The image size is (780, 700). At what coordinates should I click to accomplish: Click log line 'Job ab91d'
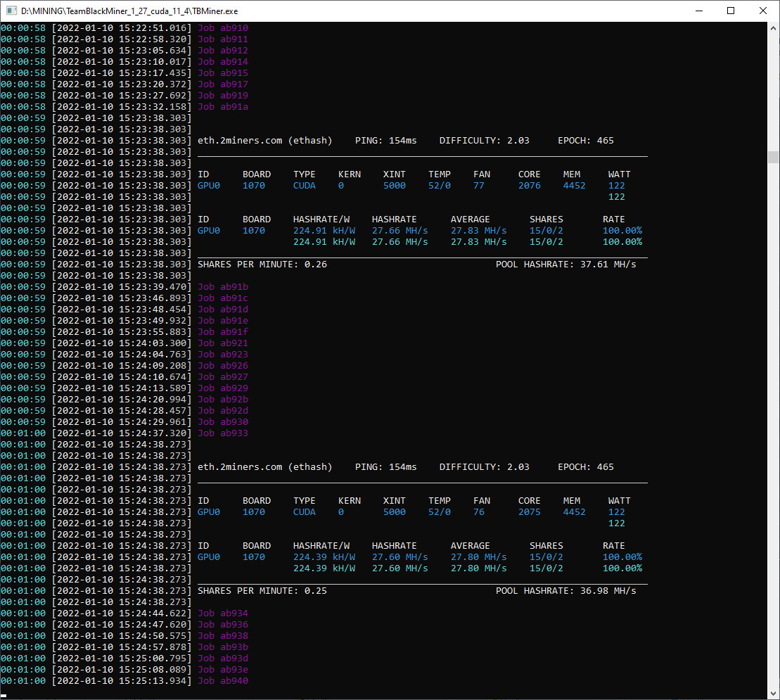click(223, 310)
